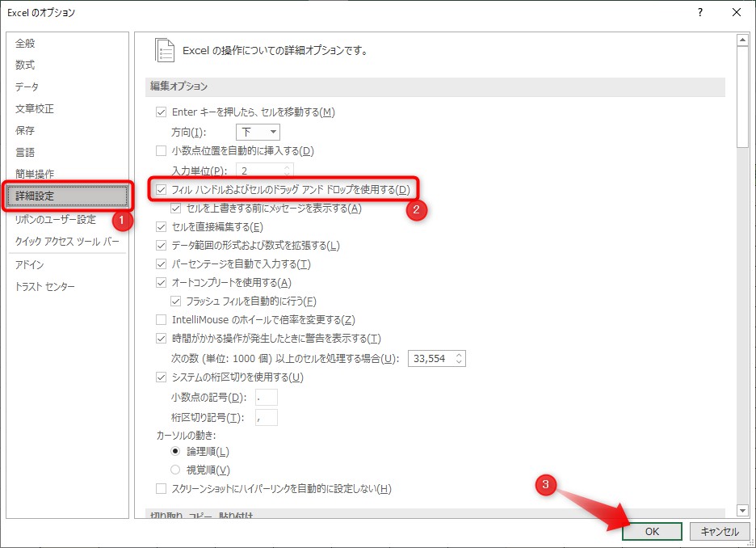Screen dimensions: 756x548
Task: Click the scrollbar down arrow
Action: [x=742, y=510]
